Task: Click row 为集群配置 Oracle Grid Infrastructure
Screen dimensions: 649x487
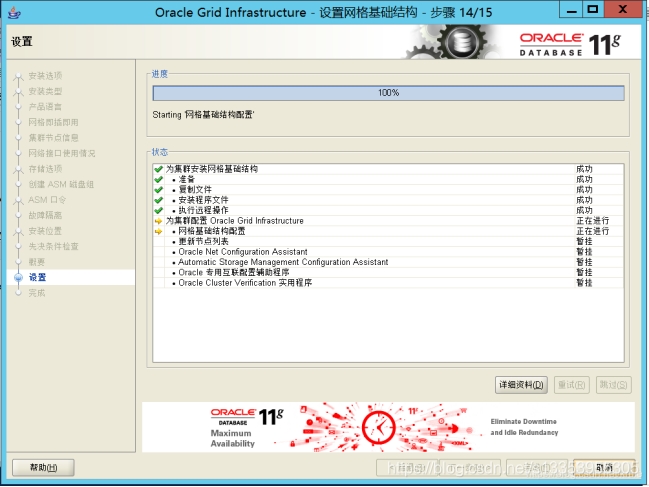Action: point(388,221)
